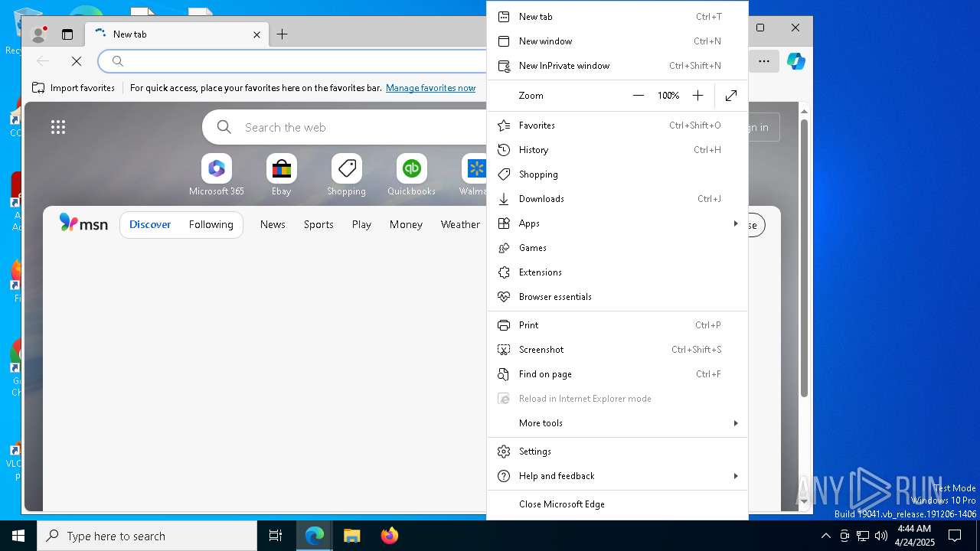Open the network tray icon
Viewport: 980px width, 551px height.
[x=863, y=536]
